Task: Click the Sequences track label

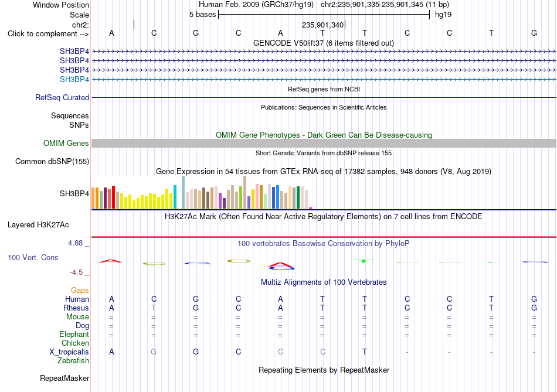Action: (70, 116)
